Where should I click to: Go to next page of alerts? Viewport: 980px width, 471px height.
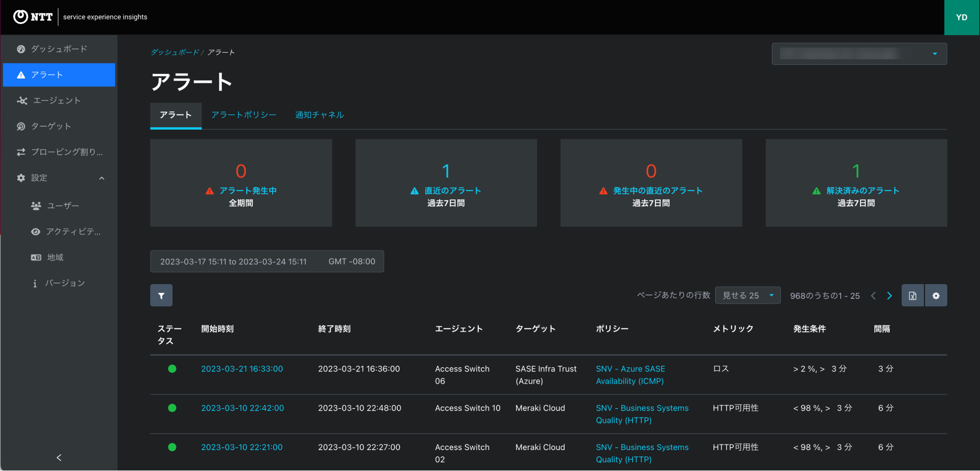tap(890, 296)
